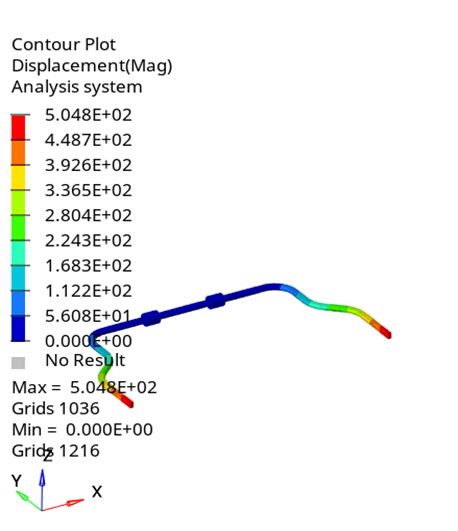458x531 pixels.
Task: Select the orange legend color band
Action: click(18, 152)
